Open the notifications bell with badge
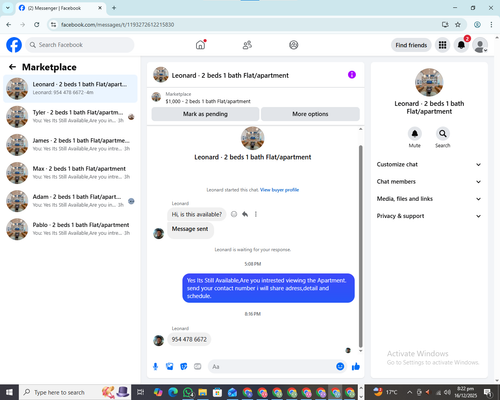500x400 pixels. click(461, 45)
